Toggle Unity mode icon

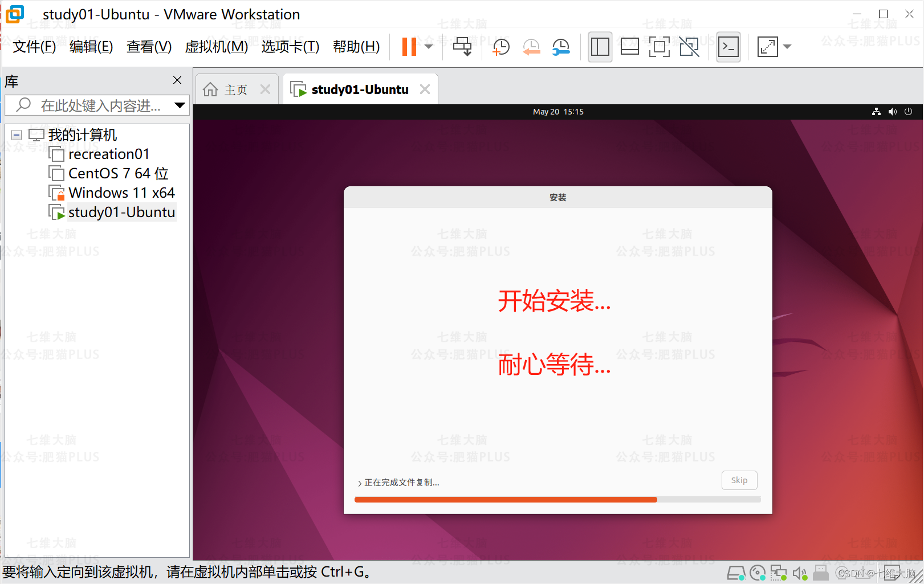point(689,47)
